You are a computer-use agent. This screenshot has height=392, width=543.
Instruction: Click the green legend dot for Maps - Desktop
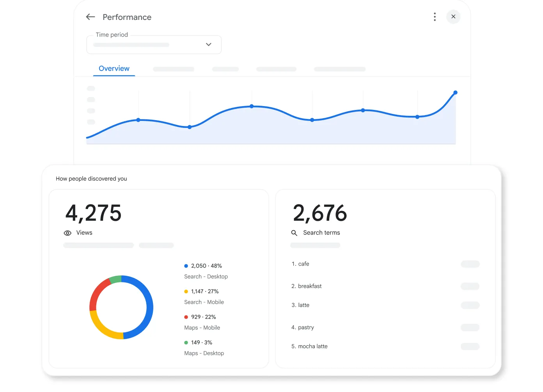point(186,342)
